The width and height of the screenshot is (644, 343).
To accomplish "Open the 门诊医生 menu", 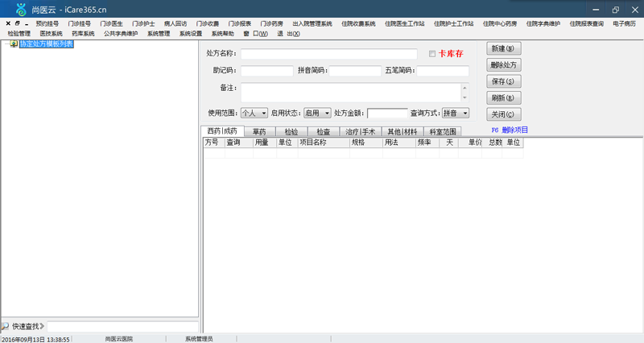I will point(111,24).
